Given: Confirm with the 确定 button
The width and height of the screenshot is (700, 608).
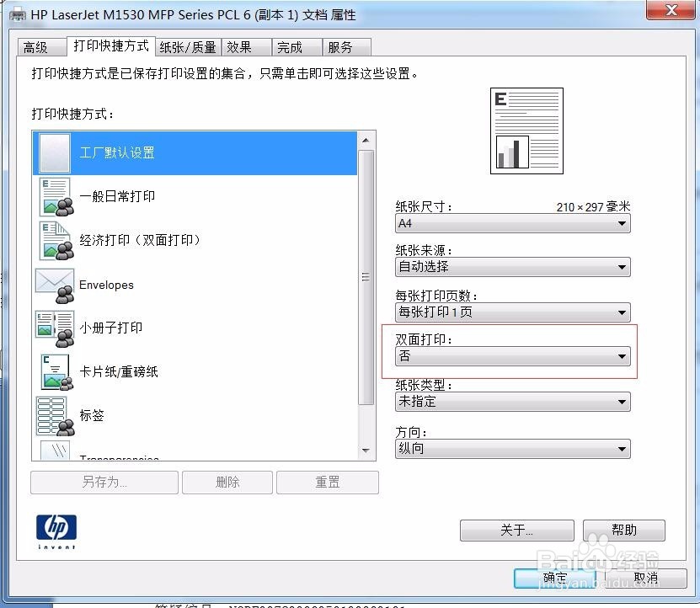Looking at the screenshot, I should point(555,578).
